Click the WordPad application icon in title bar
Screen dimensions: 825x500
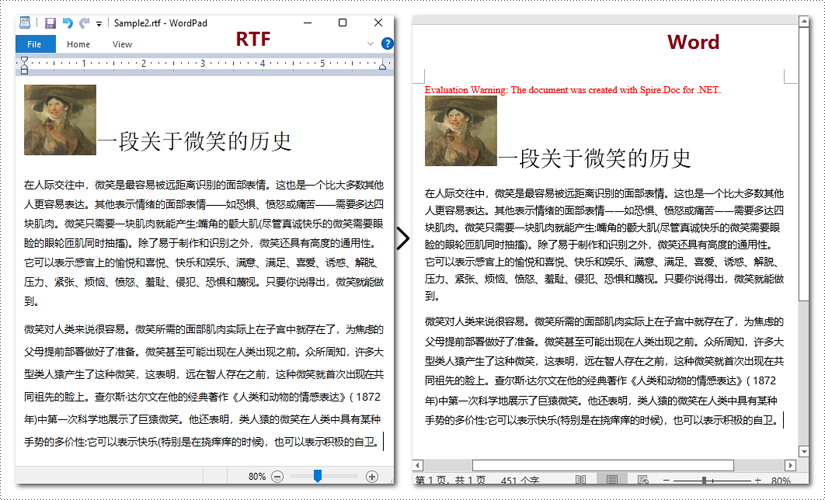[x=25, y=23]
